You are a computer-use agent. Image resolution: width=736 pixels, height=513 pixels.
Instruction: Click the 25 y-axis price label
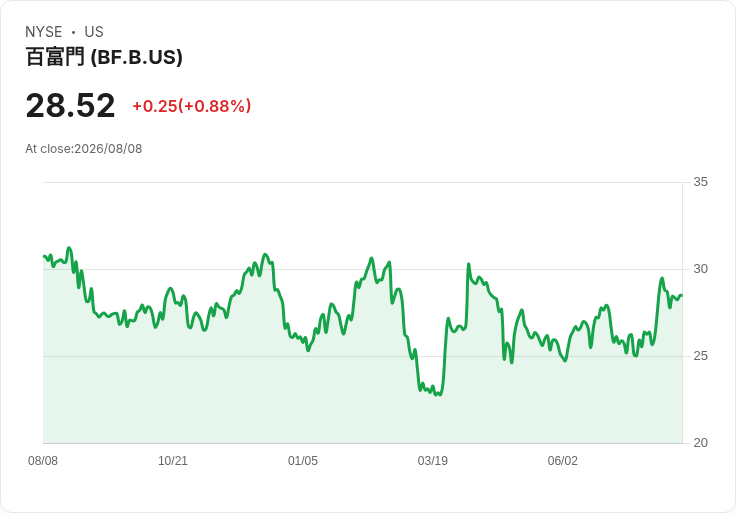pyautogui.click(x=700, y=356)
